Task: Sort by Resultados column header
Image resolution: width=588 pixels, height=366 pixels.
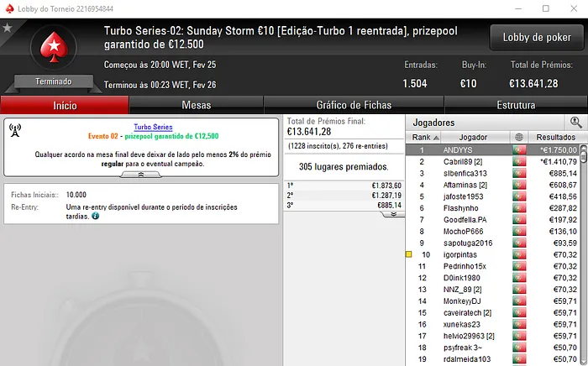Action: [x=555, y=137]
